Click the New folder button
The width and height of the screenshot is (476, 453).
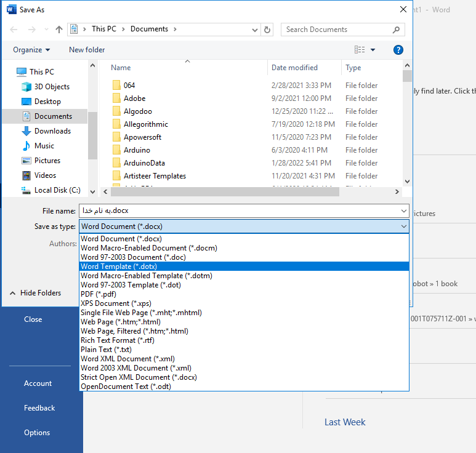[x=87, y=50]
